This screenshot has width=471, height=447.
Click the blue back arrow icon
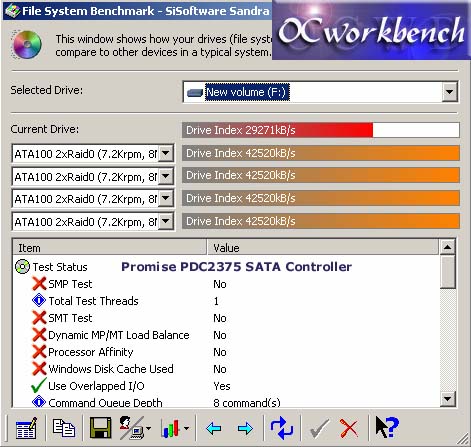[x=214, y=428]
